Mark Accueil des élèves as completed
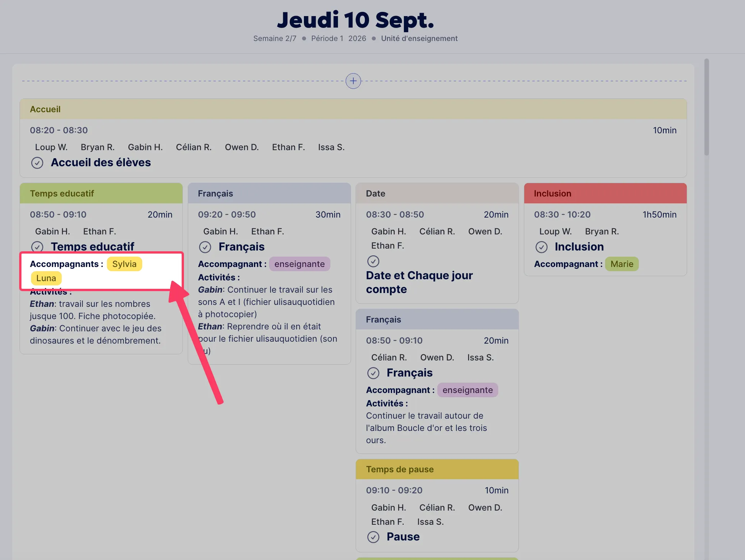 [x=37, y=163]
